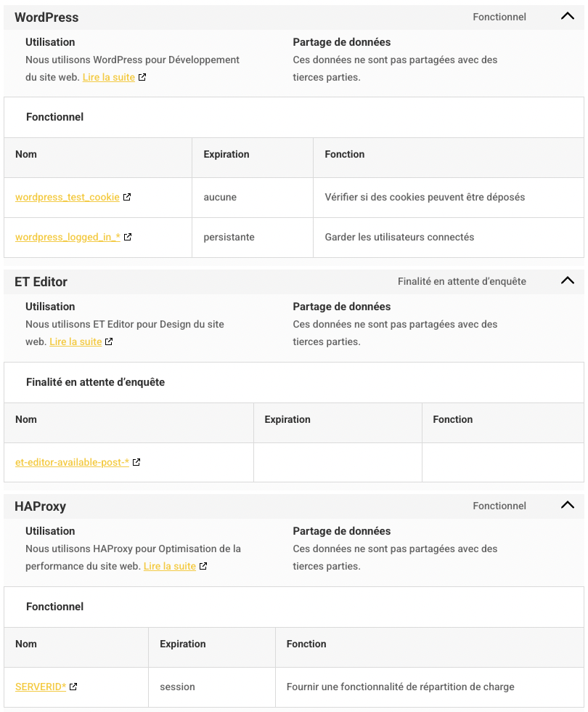Click external icon after WordPress Lire la suite
The width and height of the screenshot is (588, 712).
[x=142, y=77]
